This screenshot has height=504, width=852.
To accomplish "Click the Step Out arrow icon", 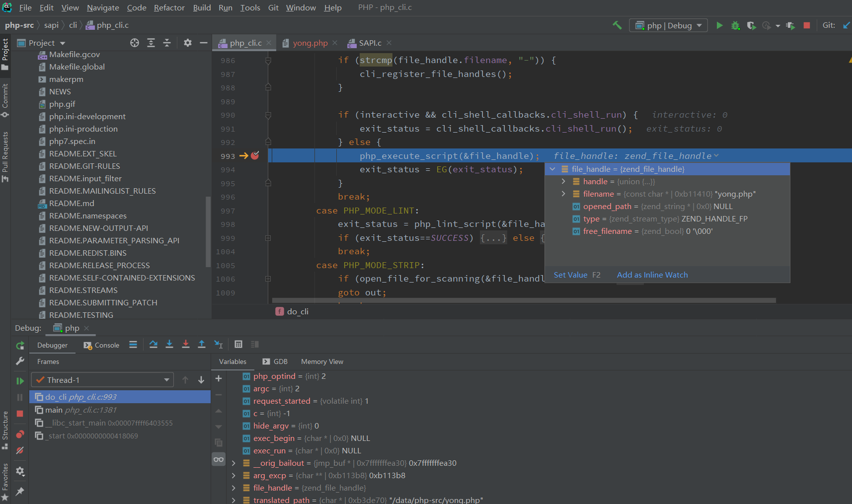I will pyautogui.click(x=202, y=344).
